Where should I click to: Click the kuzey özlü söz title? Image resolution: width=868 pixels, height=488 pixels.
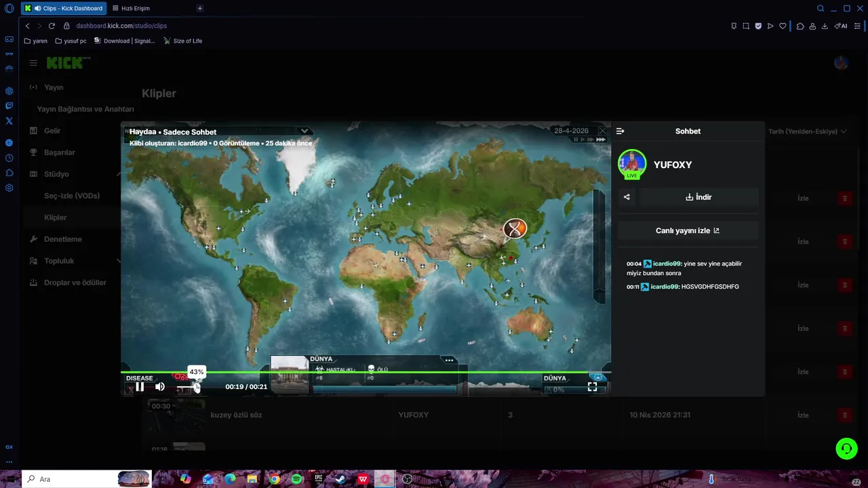click(237, 415)
